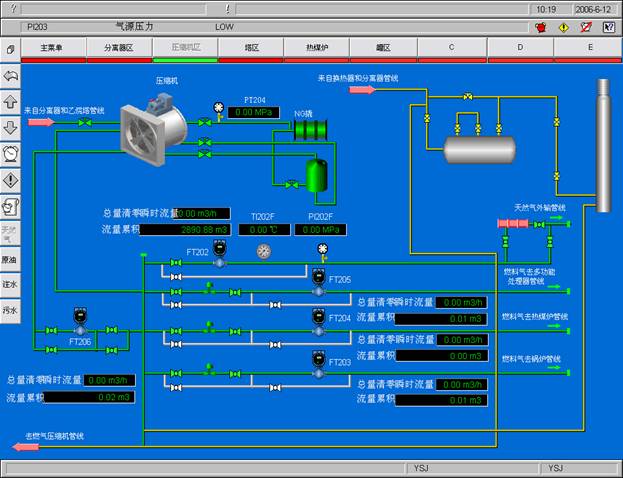Click the FT202 flow transmitter
The width and height of the screenshot is (623, 478).
point(220,254)
